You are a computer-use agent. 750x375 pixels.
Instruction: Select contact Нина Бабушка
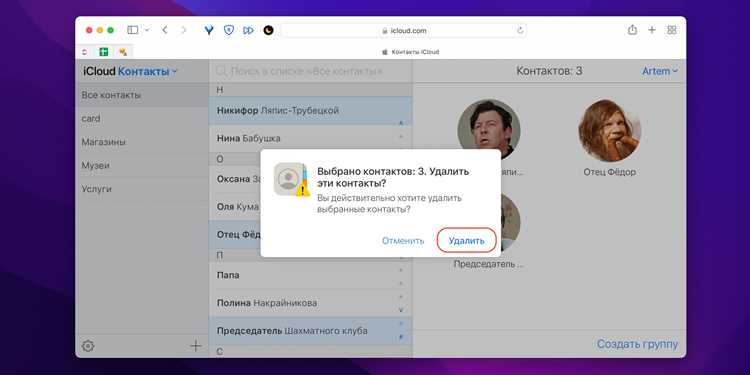[310, 138]
